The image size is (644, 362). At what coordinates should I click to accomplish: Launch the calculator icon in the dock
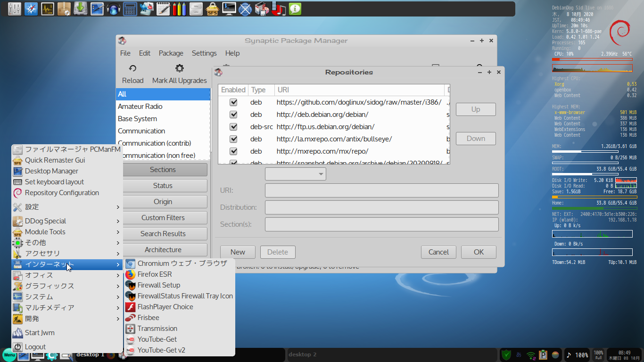pyautogui.click(x=130, y=8)
